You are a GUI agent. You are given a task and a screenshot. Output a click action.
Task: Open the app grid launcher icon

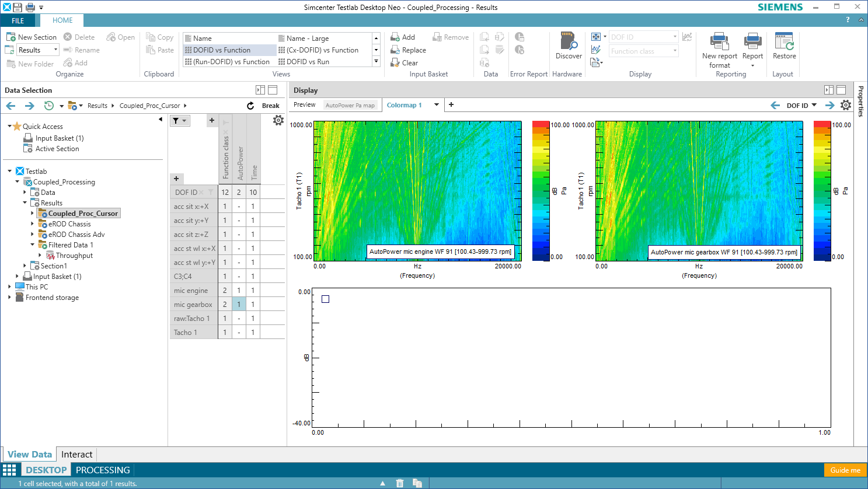click(9, 470)
